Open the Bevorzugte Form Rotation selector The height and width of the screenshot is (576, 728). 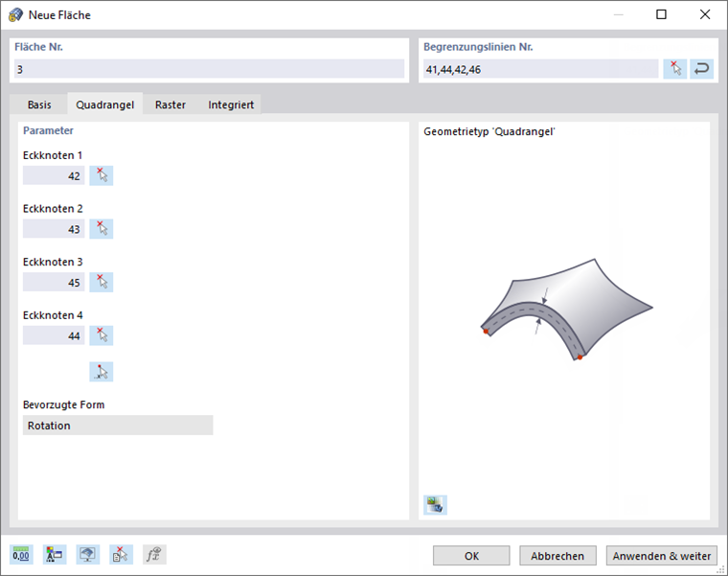[118, 425]
